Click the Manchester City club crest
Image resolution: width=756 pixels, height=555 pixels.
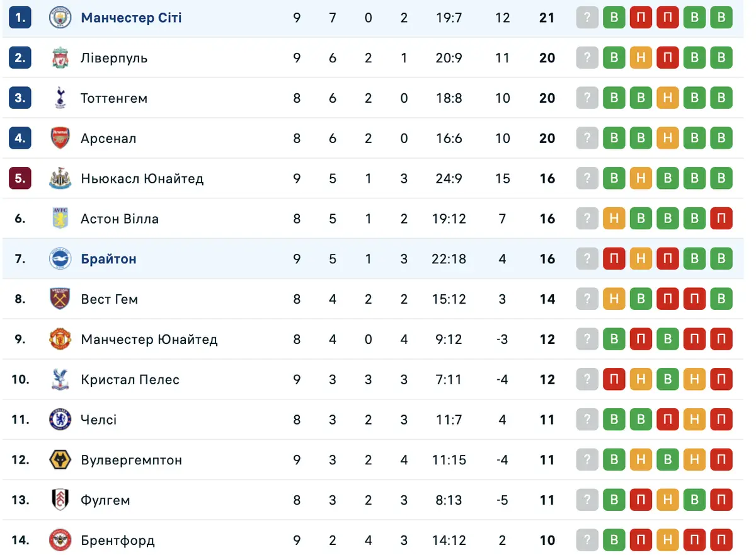pos(60,18)
